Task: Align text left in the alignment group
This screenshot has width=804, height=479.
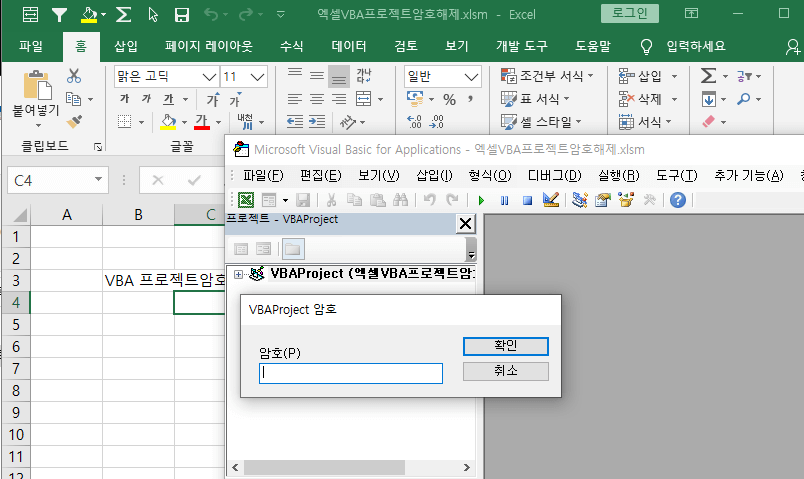Action: pos(294,99)
